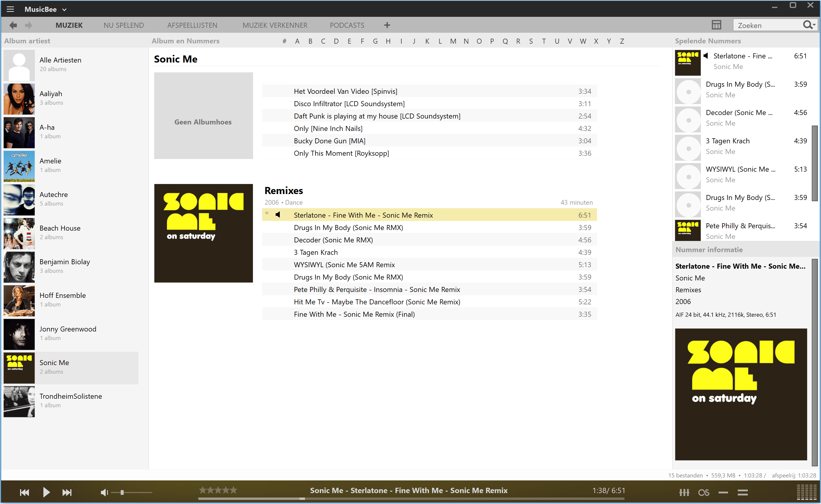Click the hamburger menu icon
This screenshot has height=504, width=821.
[10, 9]
